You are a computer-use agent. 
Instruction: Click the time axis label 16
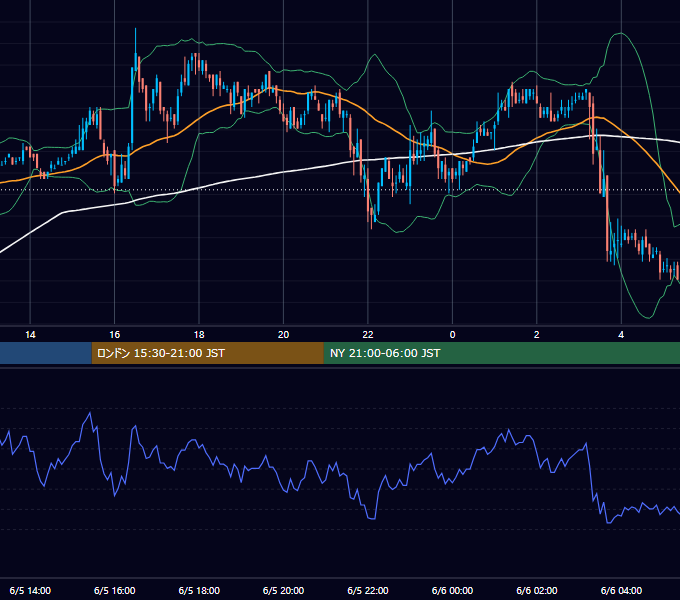tap(114, 335)
